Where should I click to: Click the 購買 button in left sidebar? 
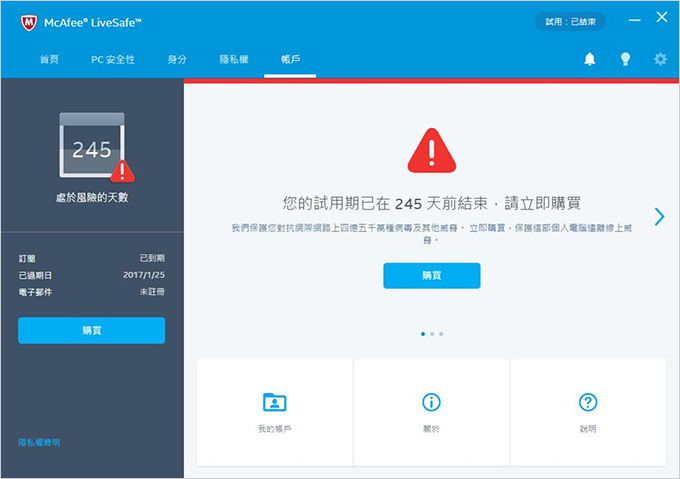92,330
